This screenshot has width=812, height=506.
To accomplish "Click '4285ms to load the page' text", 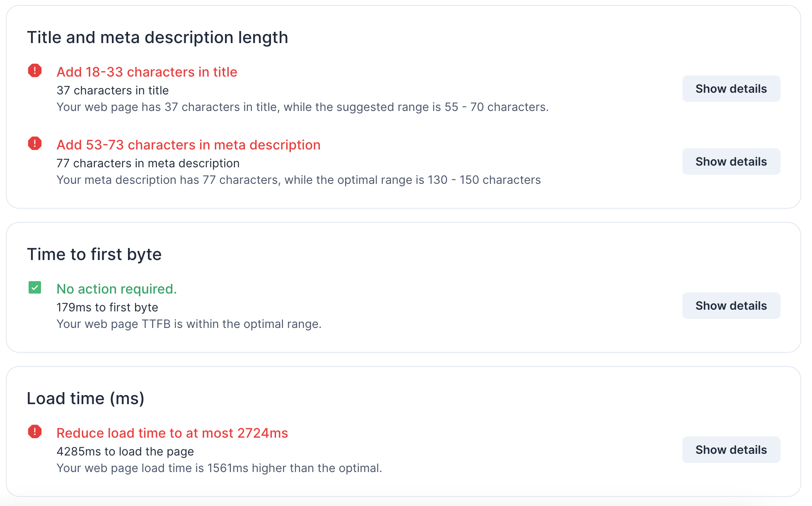I will pos(125,451).
